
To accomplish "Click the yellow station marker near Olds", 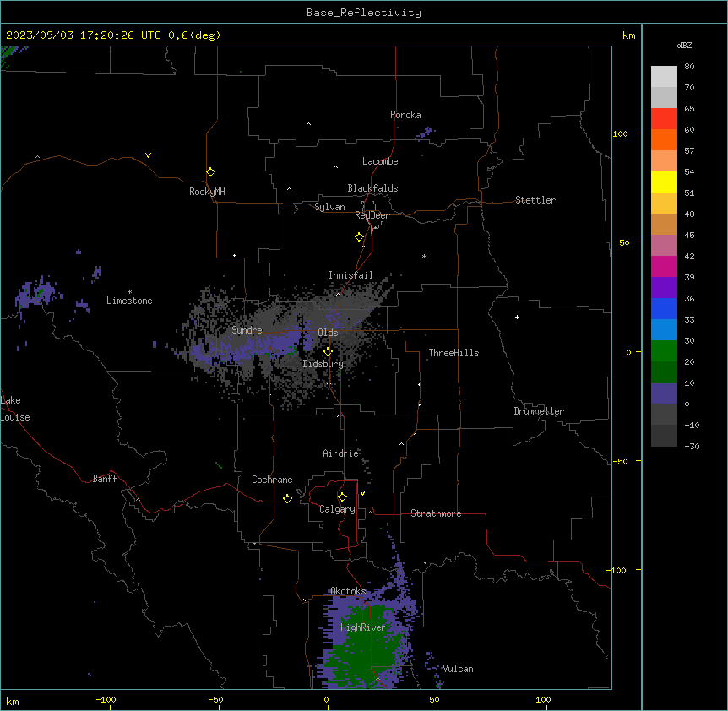I will click(x=328, y=352).
